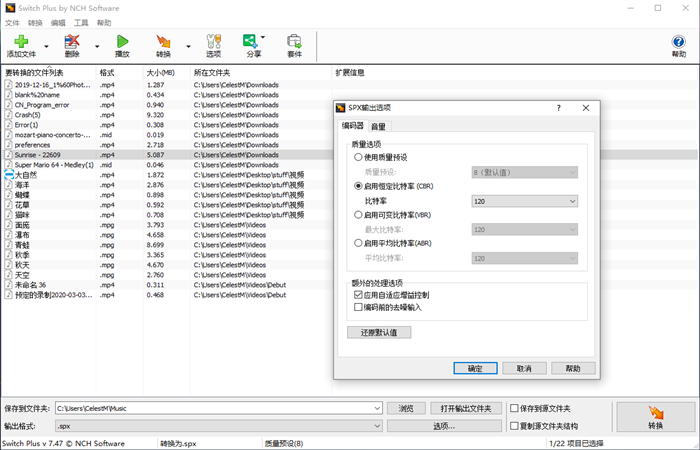Viewport: 700px width, 450px height.
Task: Select variable bitrate (VBR) radio button
Action: coord(358,215)
